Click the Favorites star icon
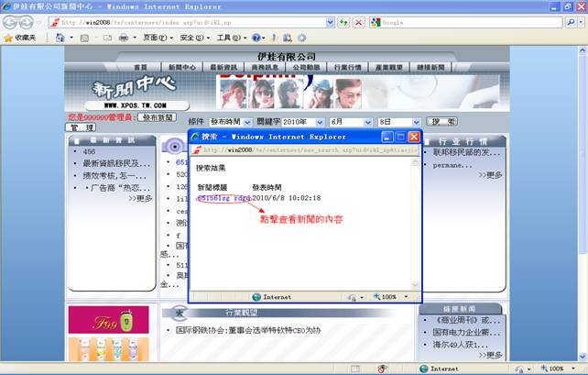The height and width of the screenshot is (375, 588). click(x=9, y=38)
